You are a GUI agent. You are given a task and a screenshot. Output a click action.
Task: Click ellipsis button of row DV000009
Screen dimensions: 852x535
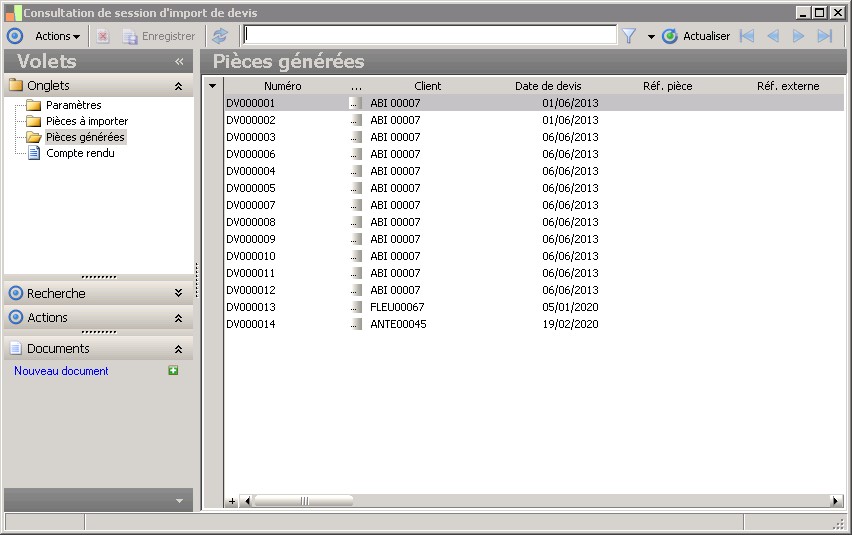355,239
